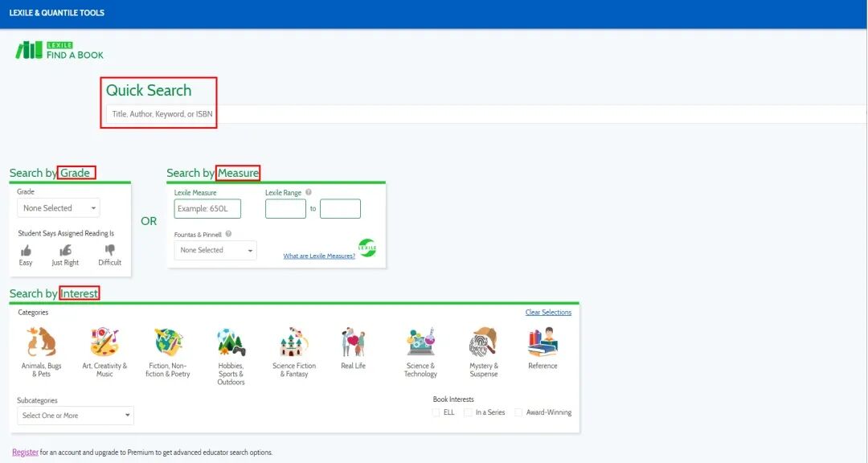
Task: Click the Quick Search input field
Action: click(486, 114)
